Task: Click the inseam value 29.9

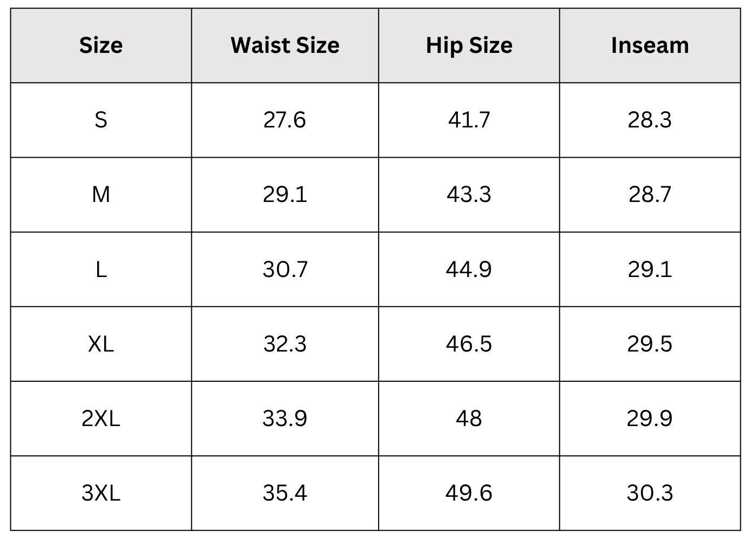Action: point(650,418)
